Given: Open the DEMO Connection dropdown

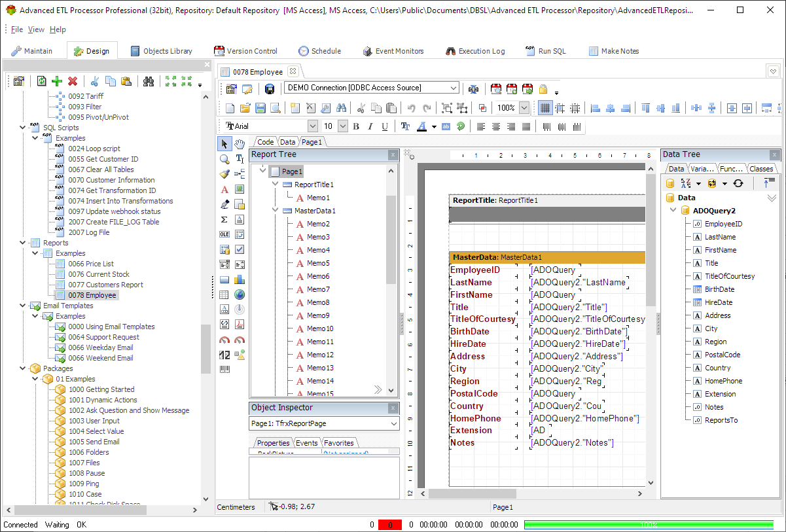Looking at the screenshot, I should [x=454, y=88].
